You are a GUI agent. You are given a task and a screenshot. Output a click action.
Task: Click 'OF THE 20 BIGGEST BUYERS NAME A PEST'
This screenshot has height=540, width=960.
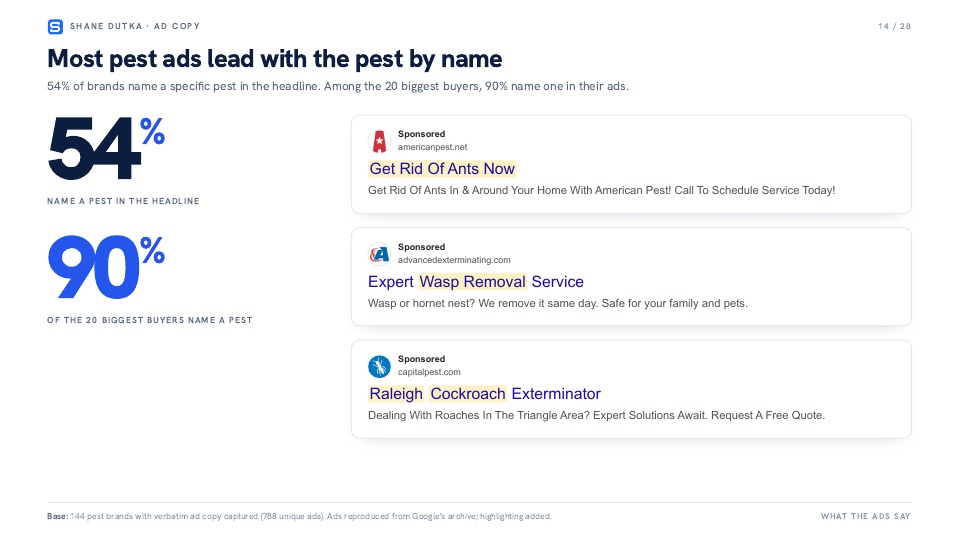tap(149, 320)
